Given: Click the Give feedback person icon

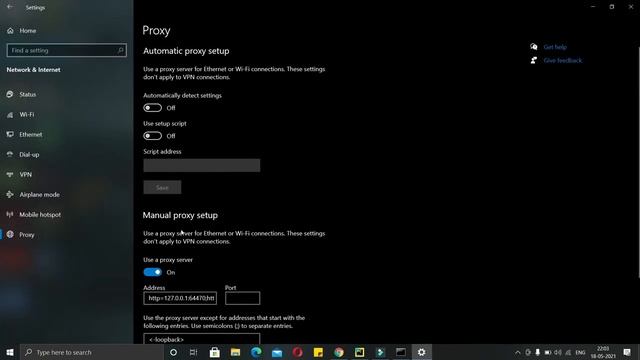Looking at the screenshot, I should click(533, 60).
